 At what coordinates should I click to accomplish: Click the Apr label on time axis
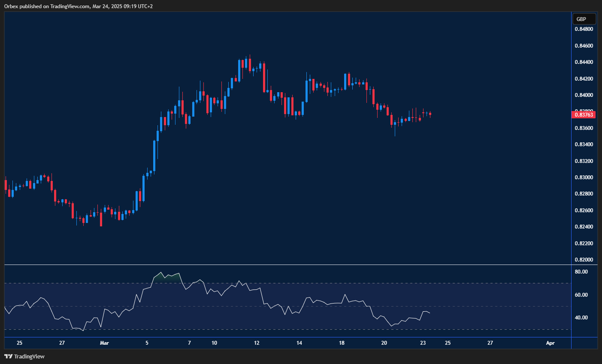(551, 343)
